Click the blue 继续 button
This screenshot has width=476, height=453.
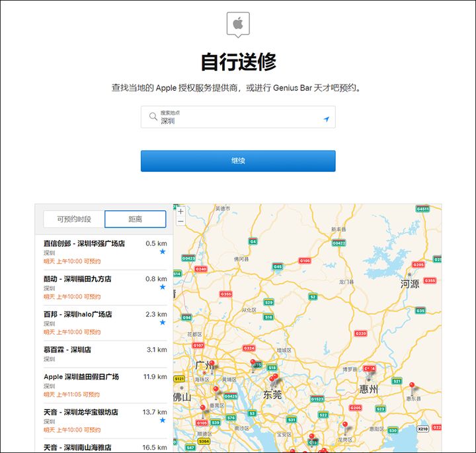pos(238,161)
